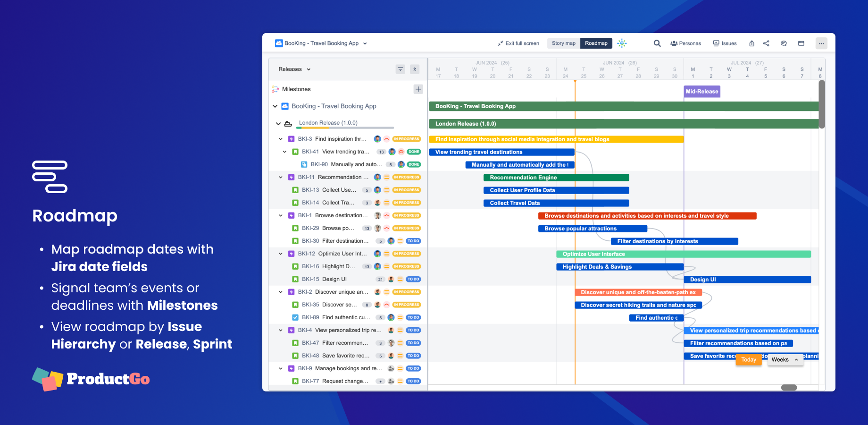868x425 pixels.
Task: Select the Roadmap tab
Action: point(596,43)
